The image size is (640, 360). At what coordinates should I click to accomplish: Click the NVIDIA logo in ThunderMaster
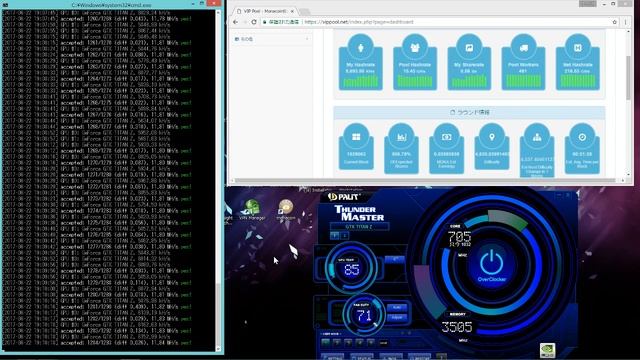[547, 350]
